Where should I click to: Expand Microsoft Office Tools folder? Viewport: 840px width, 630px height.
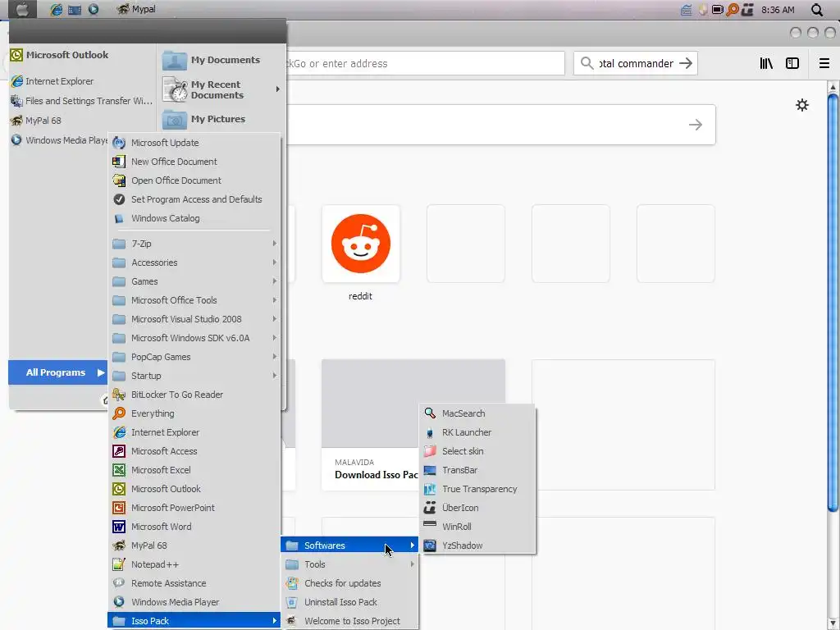pos(194,300)
